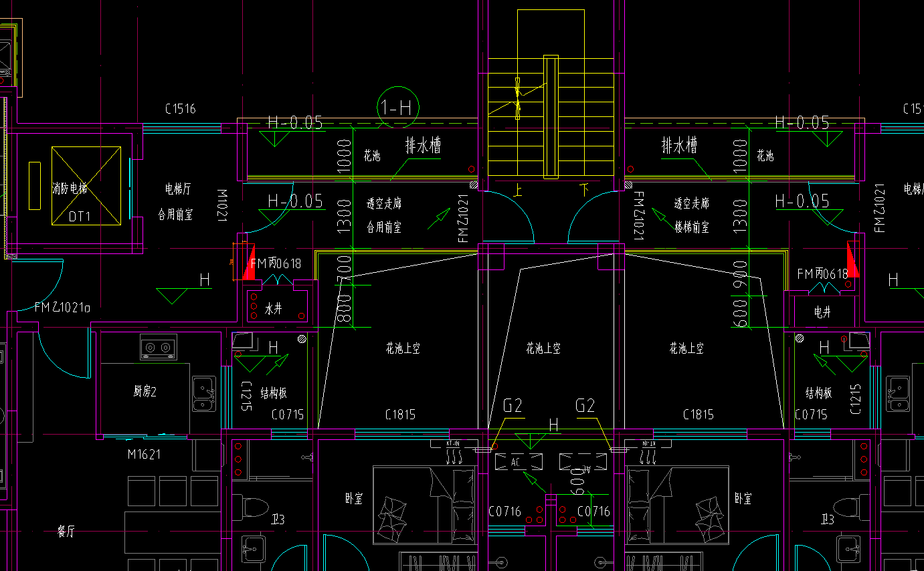Select the 电梯厅 label beside M1021
Image resolution: width=924 pixels, height=571 pixels.
[x=179, y=189]
